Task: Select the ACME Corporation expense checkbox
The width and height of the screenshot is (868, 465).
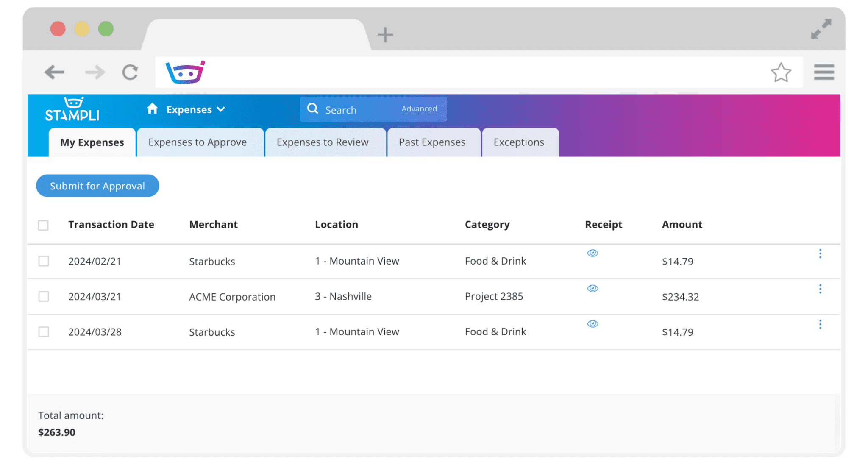Action: tap(43, 296)
